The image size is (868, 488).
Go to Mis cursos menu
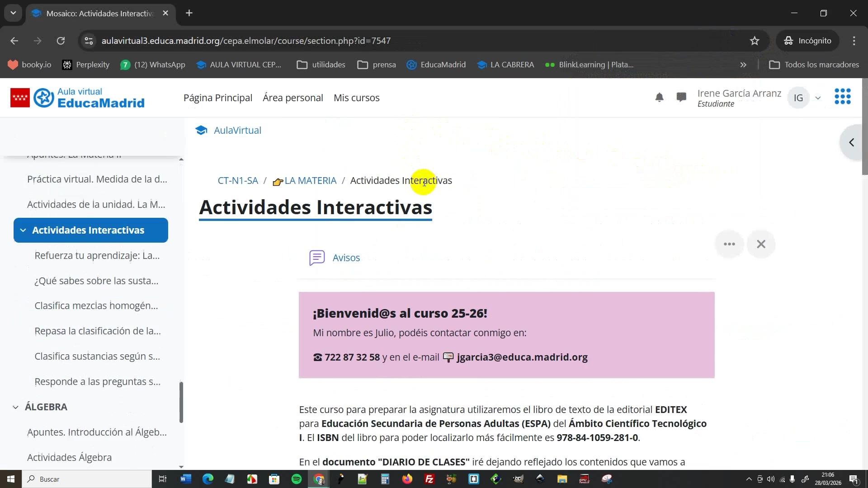point(356,98)
